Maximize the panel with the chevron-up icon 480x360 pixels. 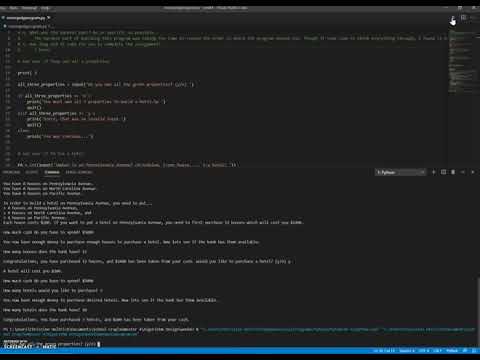coord(463,172)
